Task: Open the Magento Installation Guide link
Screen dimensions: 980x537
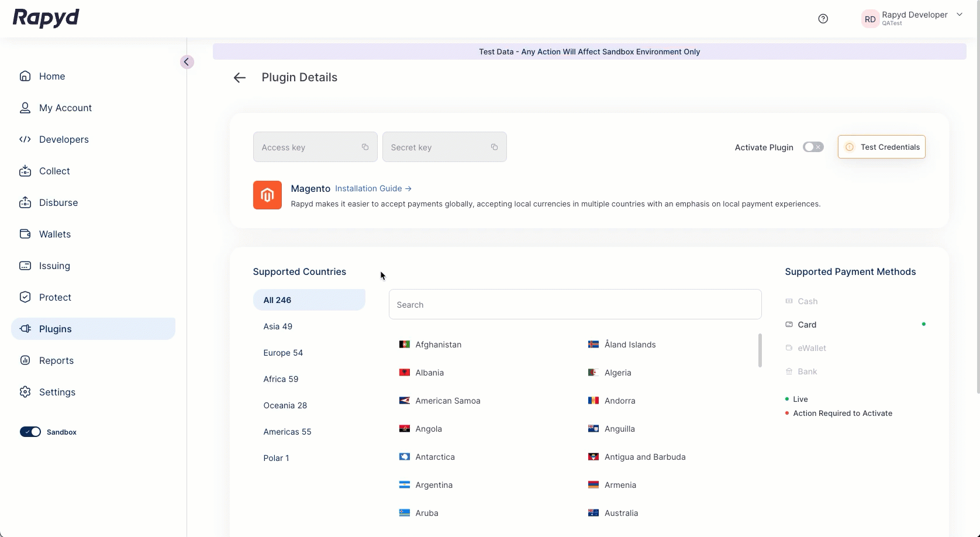Action: [373, 188]
